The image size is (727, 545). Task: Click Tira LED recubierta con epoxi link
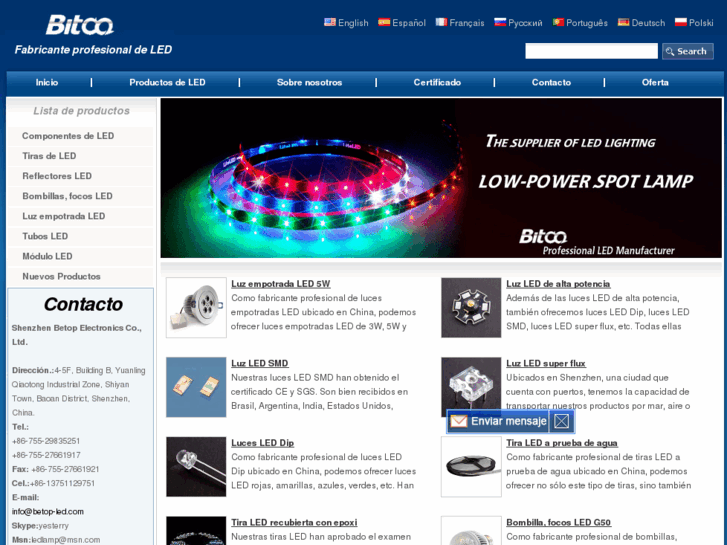294,522
